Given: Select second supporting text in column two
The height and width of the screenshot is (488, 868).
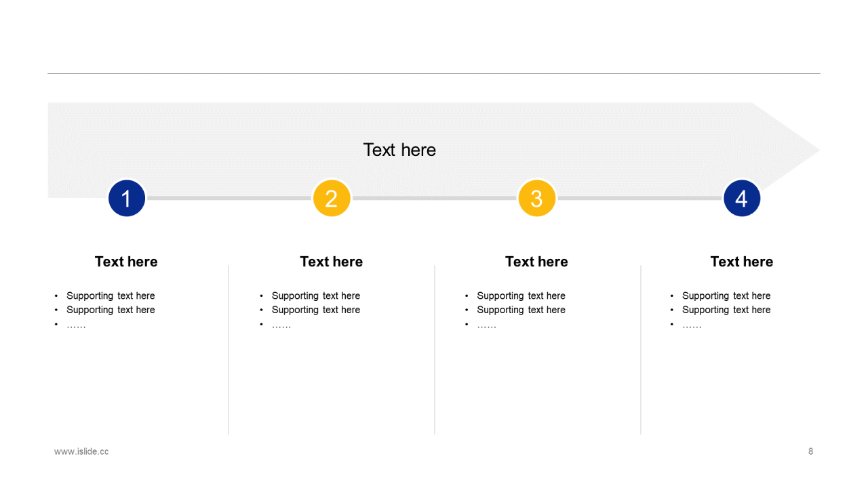Looking at the screenshot, I should (316, 310).
